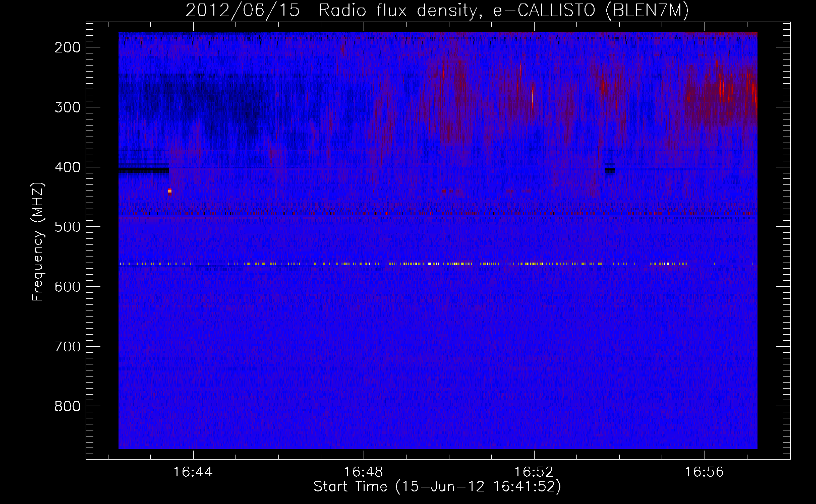Click the 16:56 time tick label
The image size is (816, 504).
705,472
